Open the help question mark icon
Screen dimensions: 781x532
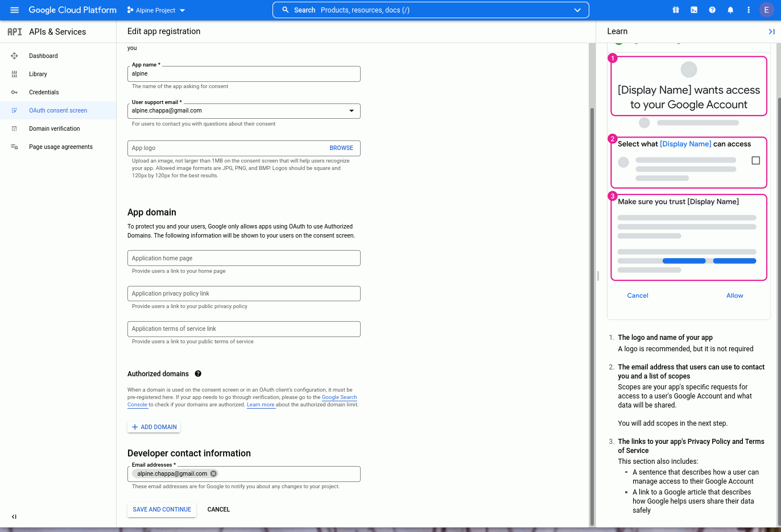click(x=712, y=10)
